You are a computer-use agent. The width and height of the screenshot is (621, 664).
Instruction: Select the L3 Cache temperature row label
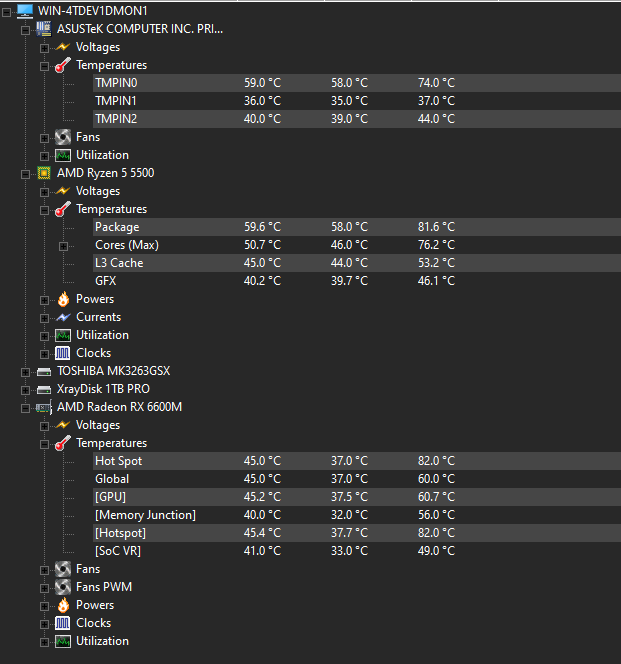(119, 263)
